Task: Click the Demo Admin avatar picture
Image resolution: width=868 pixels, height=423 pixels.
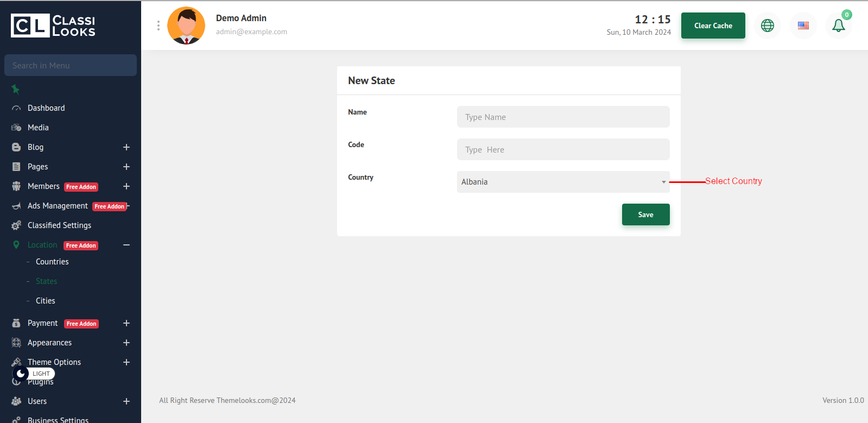Action: [x=186, y=26]
